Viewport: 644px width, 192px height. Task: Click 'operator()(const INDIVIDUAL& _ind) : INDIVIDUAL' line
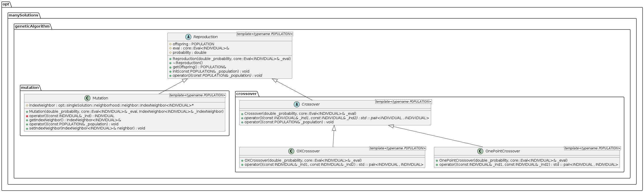tap(72, 116)
